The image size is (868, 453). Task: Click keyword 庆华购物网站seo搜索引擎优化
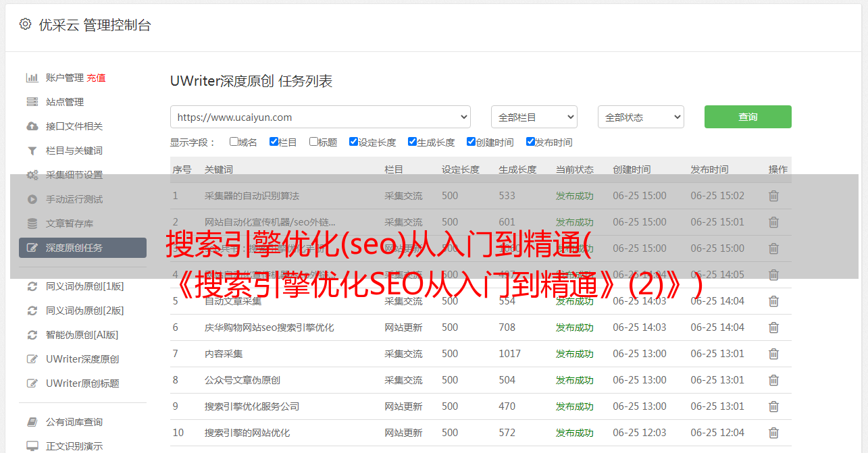tap(270, 327)
